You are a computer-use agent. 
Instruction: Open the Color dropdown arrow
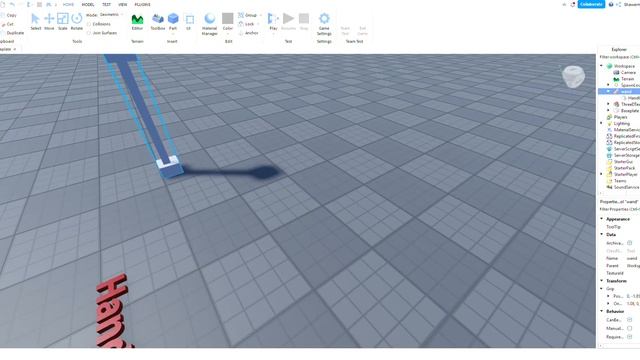[228, 34]
